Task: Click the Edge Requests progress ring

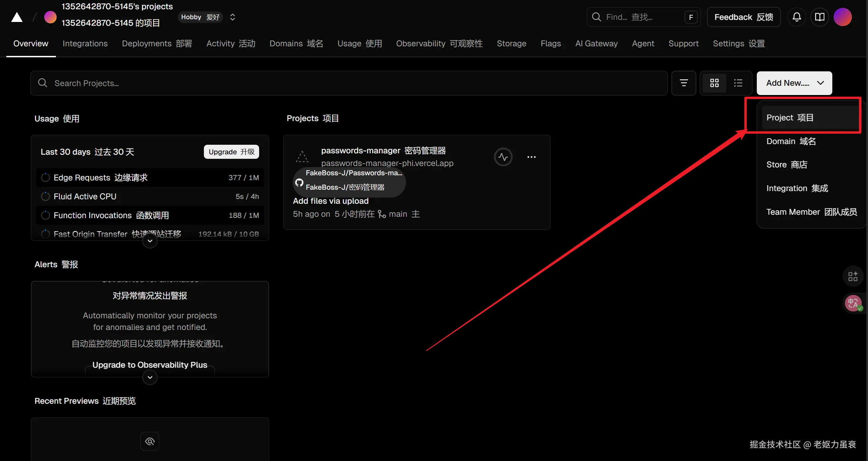Action: pos(45,178)
